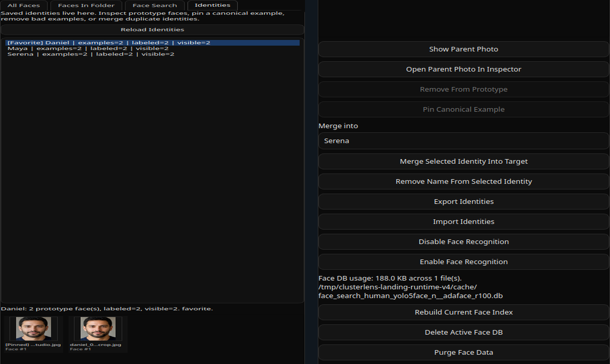
Task: Click the Daniel prototype faces summary line
Action: (x=107, y=309)
